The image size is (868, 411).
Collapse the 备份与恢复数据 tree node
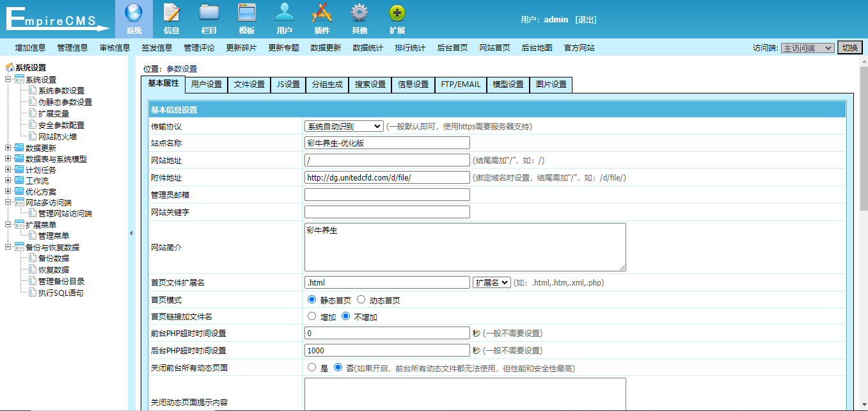[x=8, y=247]
